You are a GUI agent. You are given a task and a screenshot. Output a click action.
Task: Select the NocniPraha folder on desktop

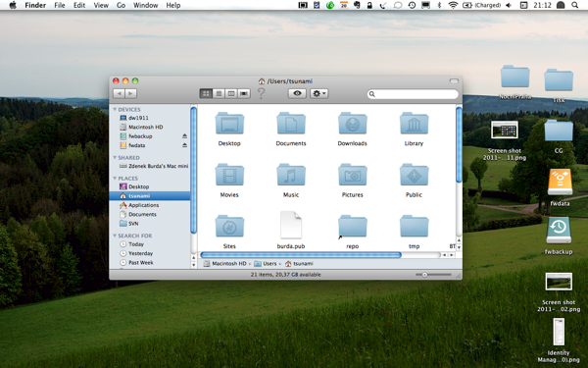514,77
